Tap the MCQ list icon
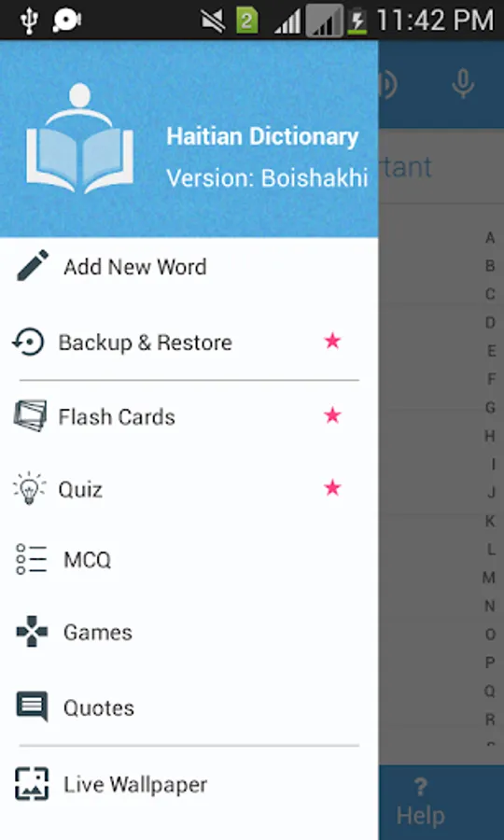Screen dimensions: 504x840 pos(32,560)
